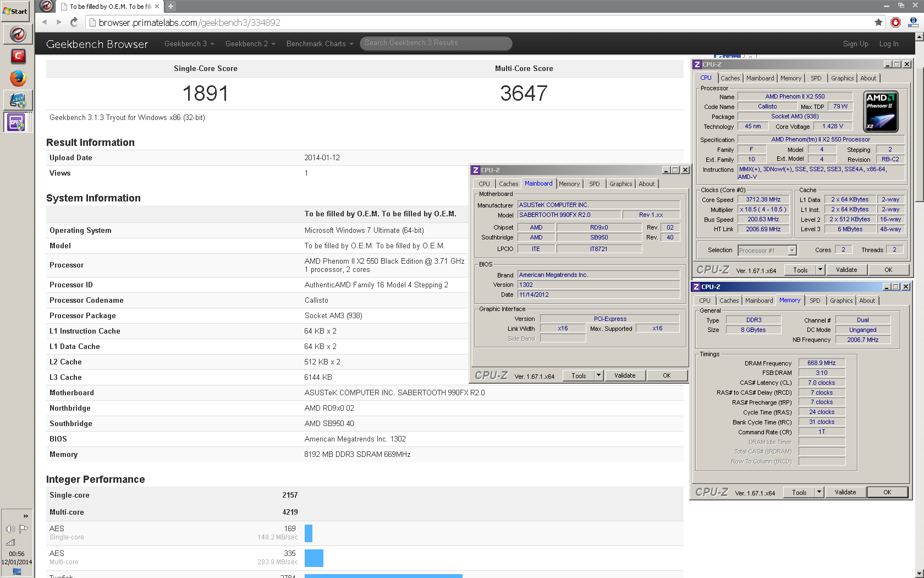Open the Comodo Dragon taskbar button
Screen dimensions: 924x578
click(18, 34)
